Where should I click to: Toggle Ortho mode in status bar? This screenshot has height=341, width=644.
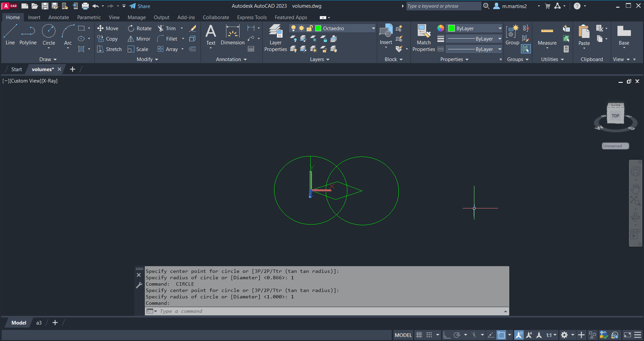point(446,335)
